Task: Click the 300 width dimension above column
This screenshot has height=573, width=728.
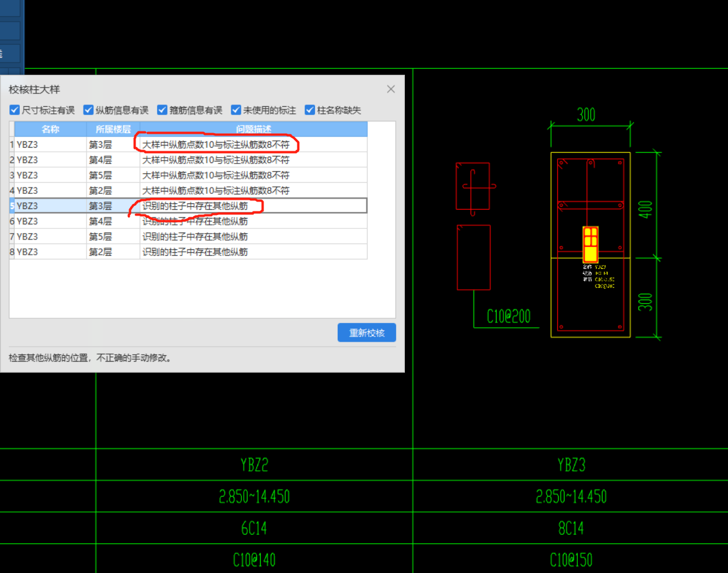Action: tap(586, 114)
